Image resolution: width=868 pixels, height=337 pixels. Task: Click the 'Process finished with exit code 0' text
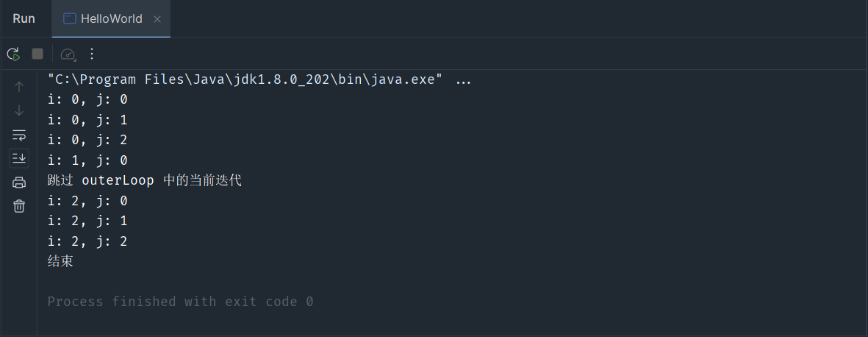(x=180, y=302)
